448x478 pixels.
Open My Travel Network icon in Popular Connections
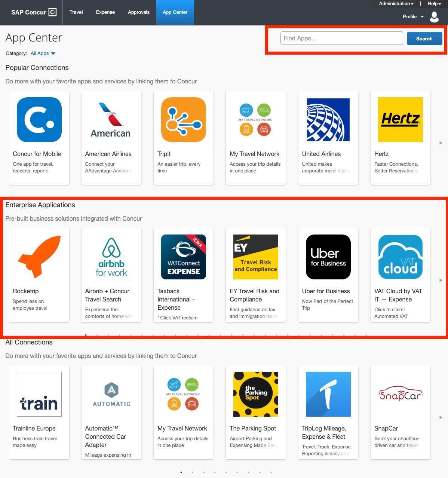(x=255, y=120)
